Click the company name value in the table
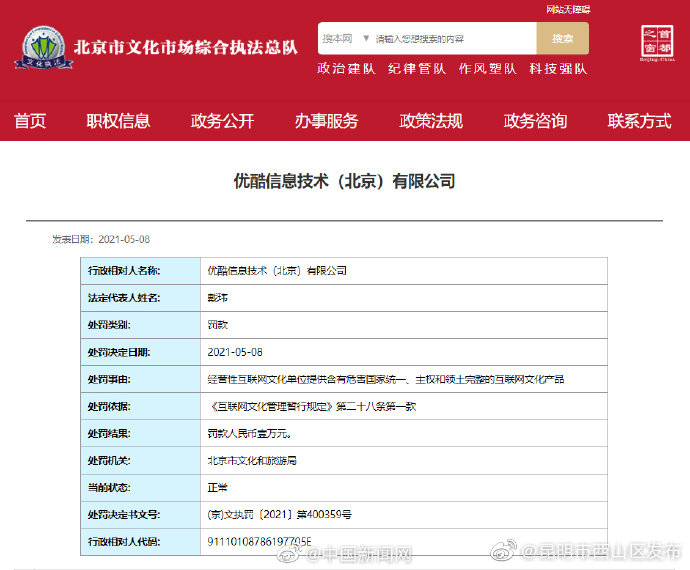Image resolution: width=690 pixels, height=570 pixels. pyautogui.click(x=277, y=271)
